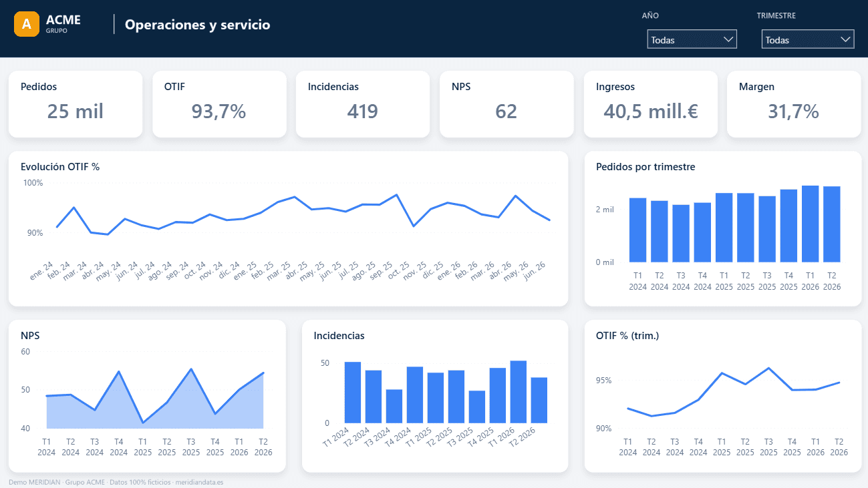Viewport: 868px width, 488px height.
Task: Click the 'GRUPO' text under ACME
Action: [56, 31]
